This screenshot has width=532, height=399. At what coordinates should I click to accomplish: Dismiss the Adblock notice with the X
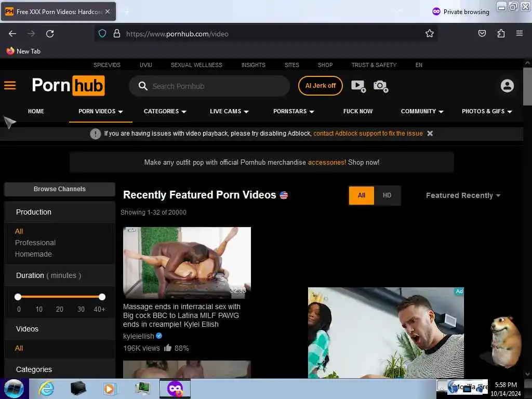coord(430,134)
